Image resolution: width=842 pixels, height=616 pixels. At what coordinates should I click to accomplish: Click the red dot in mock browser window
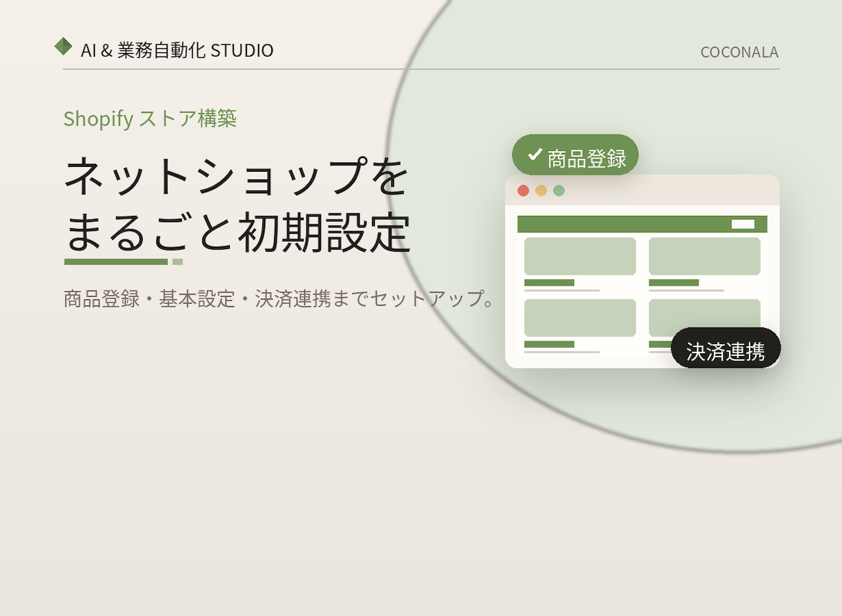[523, 190]
